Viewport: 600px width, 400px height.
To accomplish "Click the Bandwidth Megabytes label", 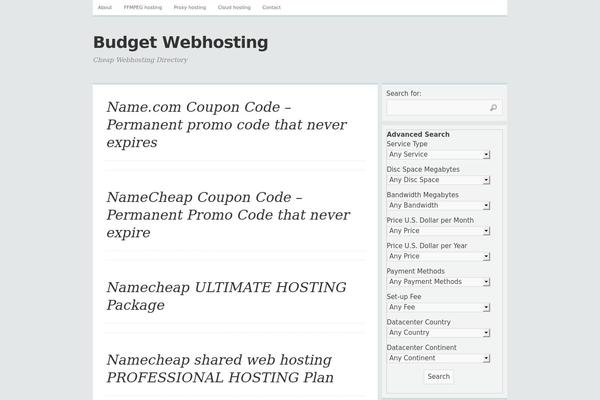I will (x=422, y=195).
